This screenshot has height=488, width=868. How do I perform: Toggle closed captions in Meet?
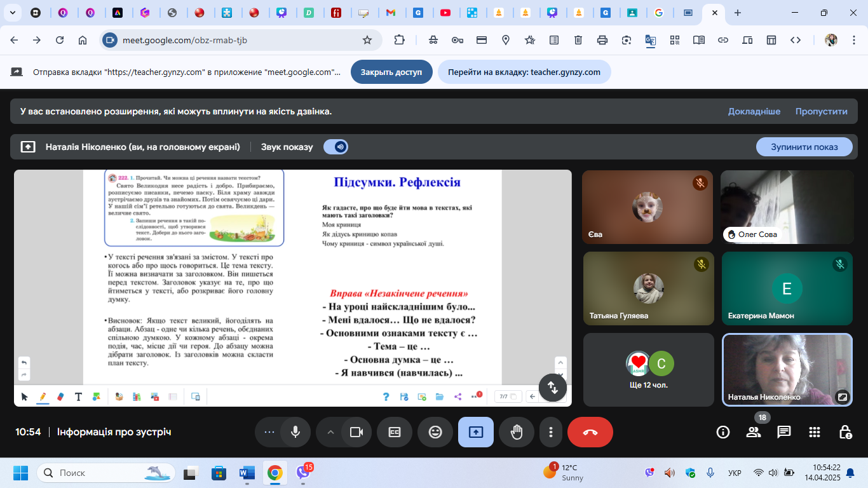pyautogui.click(x=395, y=432)
